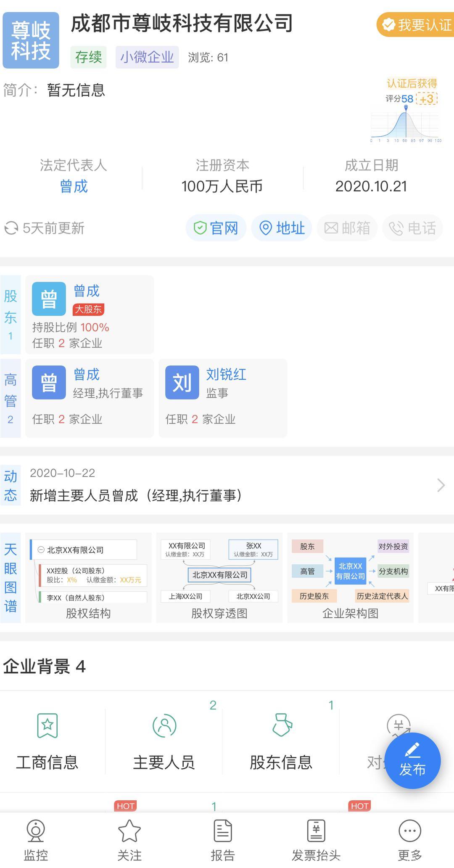Tap the refresh icon beside 5天前更新

coord(11,228)
